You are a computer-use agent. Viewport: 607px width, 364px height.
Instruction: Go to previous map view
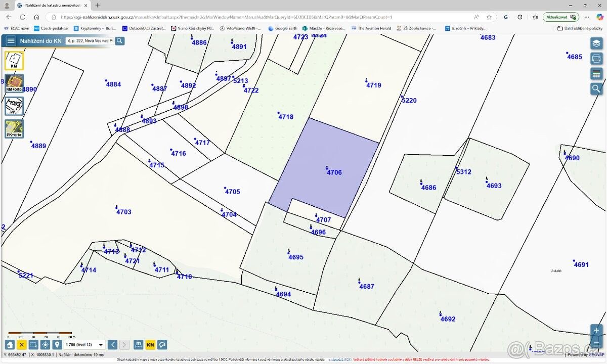tap(113, 345)
